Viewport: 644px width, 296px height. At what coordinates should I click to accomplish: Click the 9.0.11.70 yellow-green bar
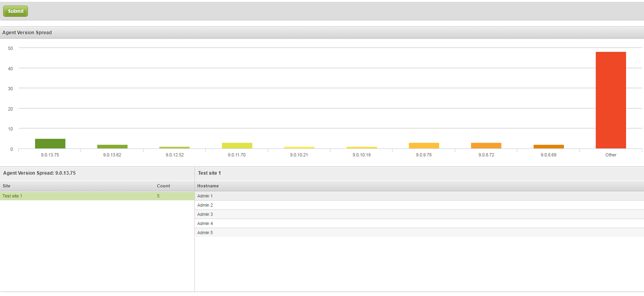(x=237, y=146)
